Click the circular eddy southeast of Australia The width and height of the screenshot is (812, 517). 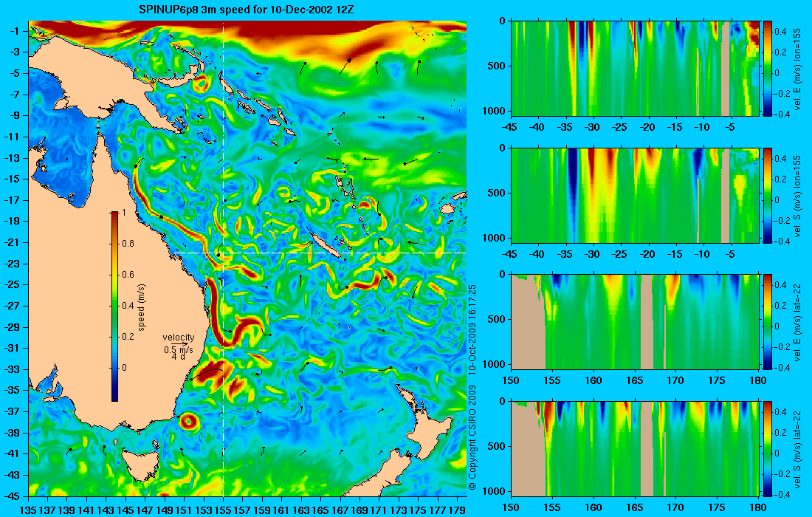coord(188,422)
